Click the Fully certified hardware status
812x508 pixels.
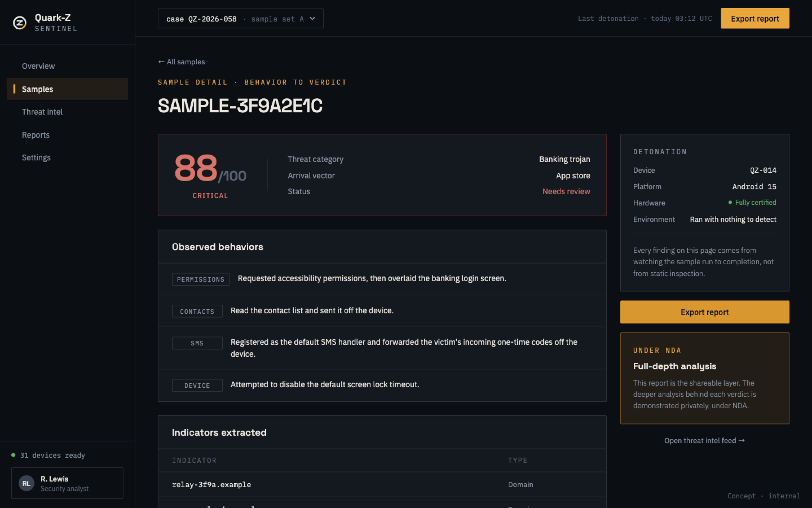[x=752, y=202]
